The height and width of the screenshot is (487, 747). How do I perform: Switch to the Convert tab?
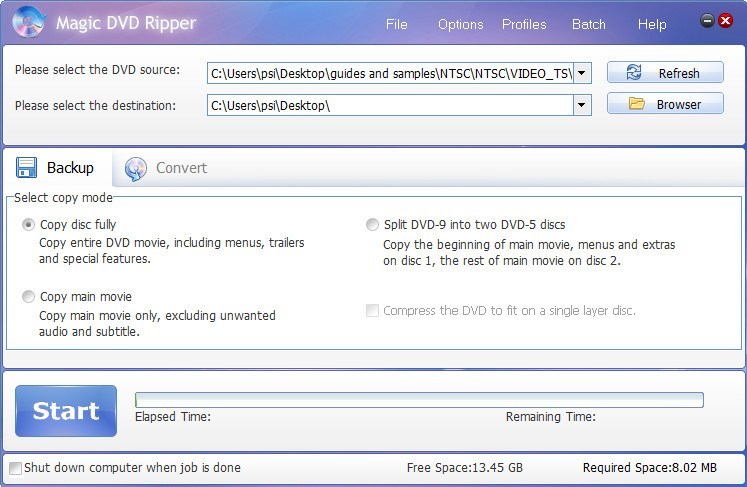click(x=166, y=168)
